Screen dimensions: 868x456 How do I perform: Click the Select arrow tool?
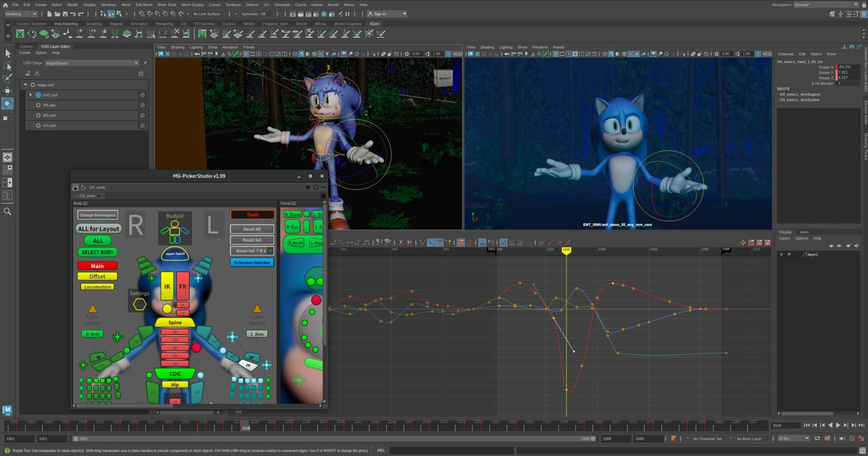pyautogui.click(x=8, y=54)
